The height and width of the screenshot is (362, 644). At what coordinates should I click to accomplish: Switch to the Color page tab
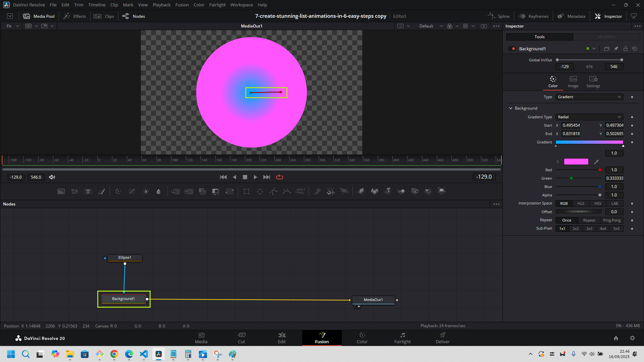click(362, 338)
